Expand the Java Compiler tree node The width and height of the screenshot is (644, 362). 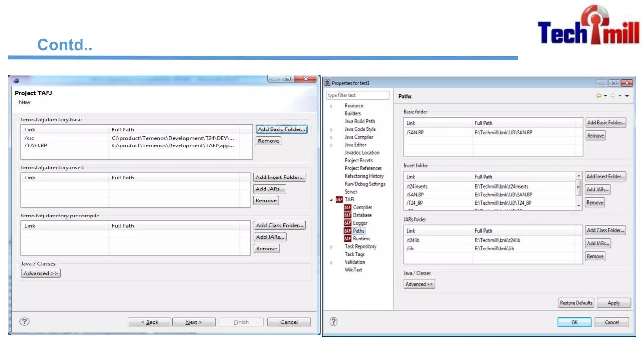click(x=331, y=137)
